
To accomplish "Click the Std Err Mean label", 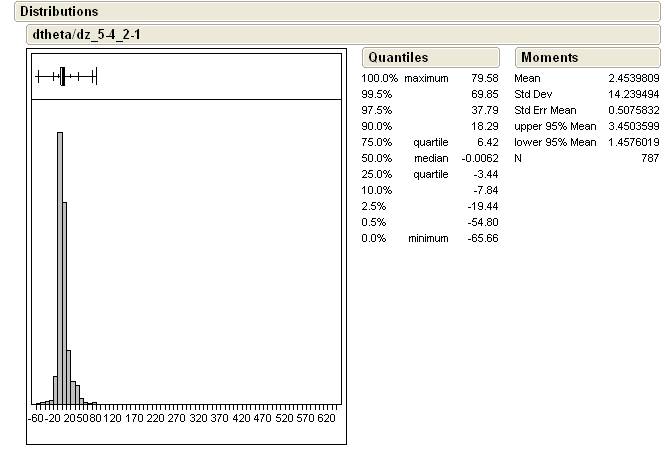I will (547, 110).
